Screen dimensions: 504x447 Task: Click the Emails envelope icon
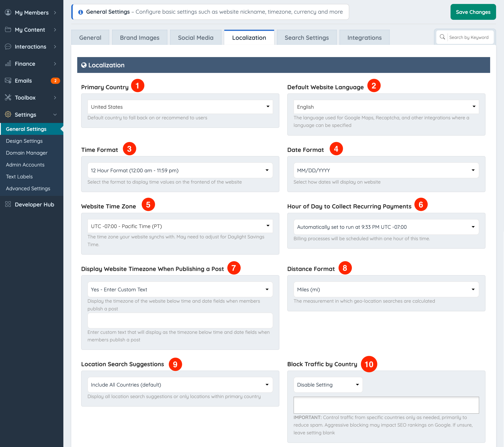pyautogui.click(x=8, y=81)
